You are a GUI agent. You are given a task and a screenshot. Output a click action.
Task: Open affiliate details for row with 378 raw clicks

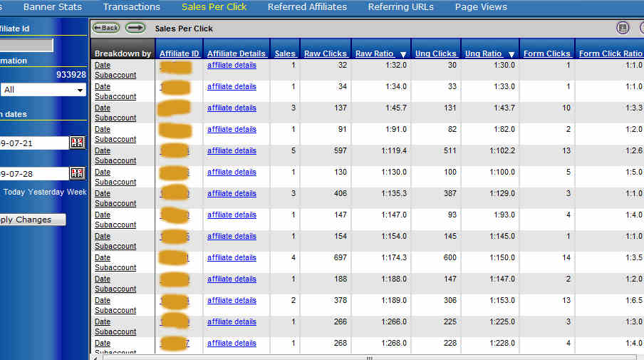(232, 300)
